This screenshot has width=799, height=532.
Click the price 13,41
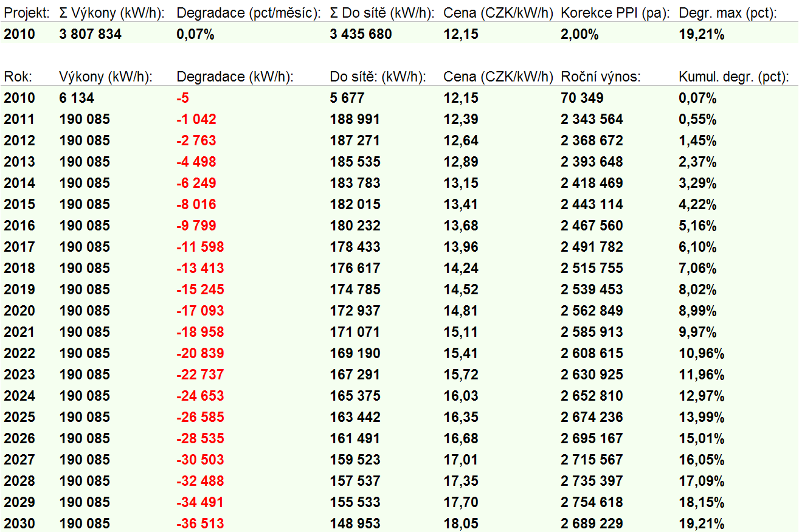point(461,205)
